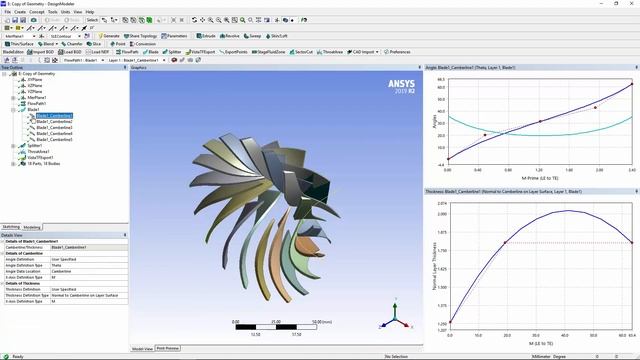Open the SLEContour sketch selector dropdown
Screen dimensions: 640x360
[x=80, y=36]
